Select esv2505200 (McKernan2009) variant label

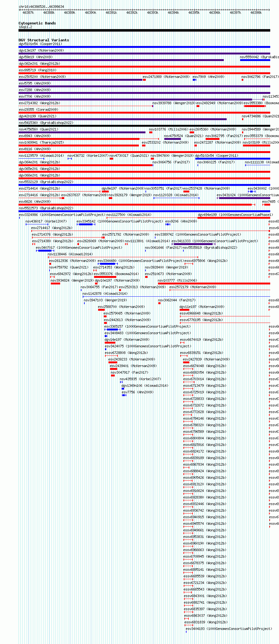coord(42,77)
